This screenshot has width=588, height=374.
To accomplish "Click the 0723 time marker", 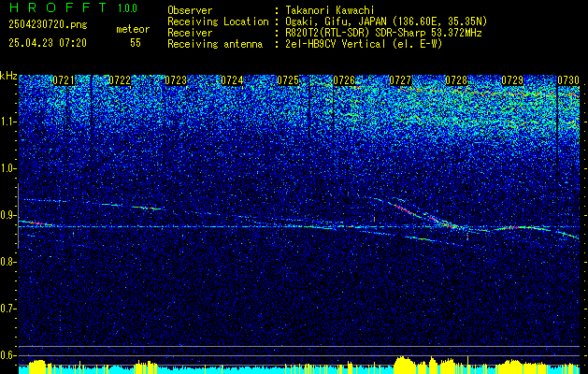I will pyautogui.click(x=176, y=80).
